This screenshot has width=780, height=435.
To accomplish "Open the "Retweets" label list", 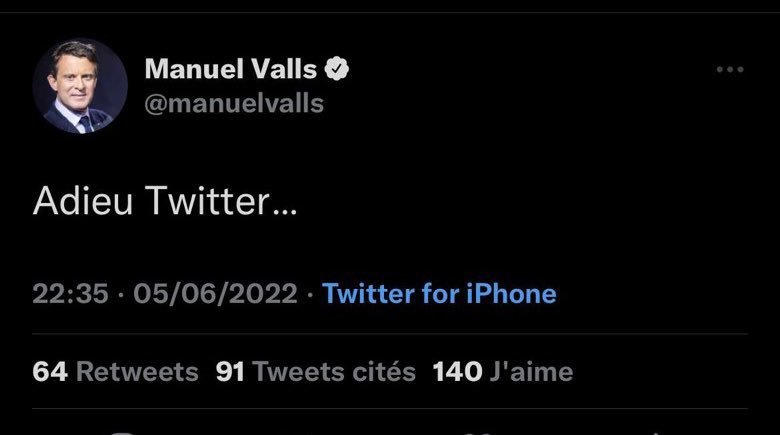I will pyautogui.click(x=137, y=372).
